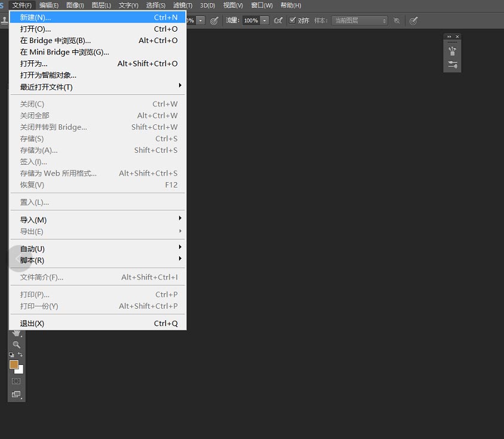Open the 窗口(W) menu
The height and width of the screenshot is (439, 504).
coord(262,5)
